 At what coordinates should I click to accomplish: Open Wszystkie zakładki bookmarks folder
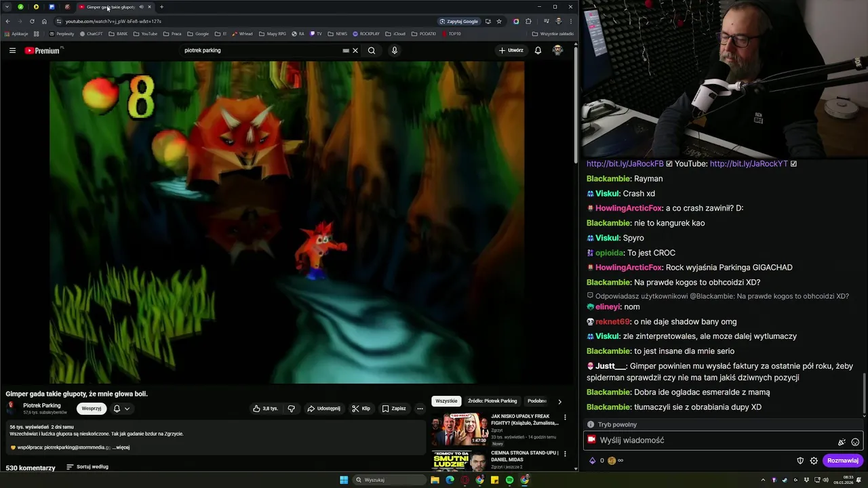click(553, 33)
